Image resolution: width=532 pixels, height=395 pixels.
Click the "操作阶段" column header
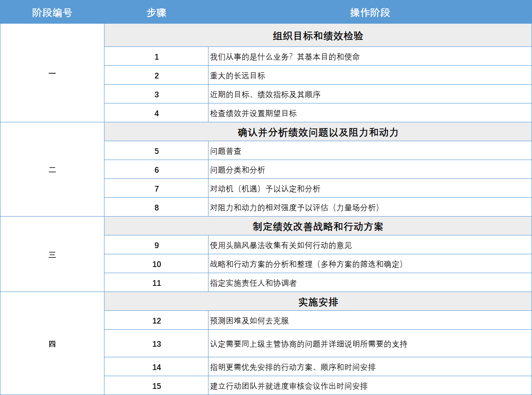coord(370,12)
